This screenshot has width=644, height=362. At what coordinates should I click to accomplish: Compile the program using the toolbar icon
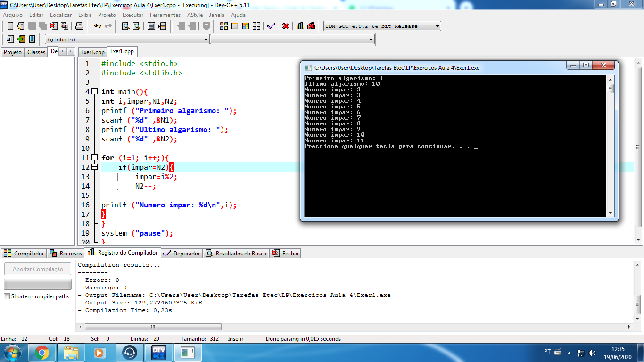pos(224,26)
